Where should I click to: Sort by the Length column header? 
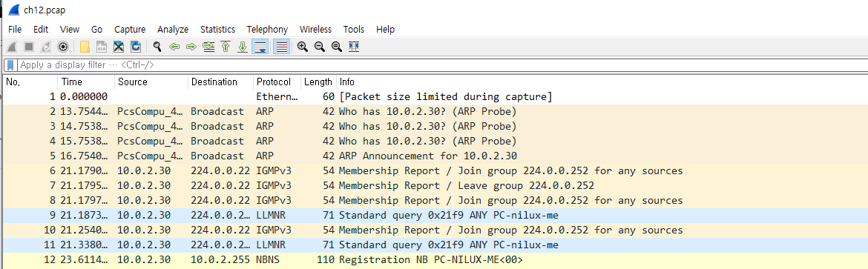point(318,82)
